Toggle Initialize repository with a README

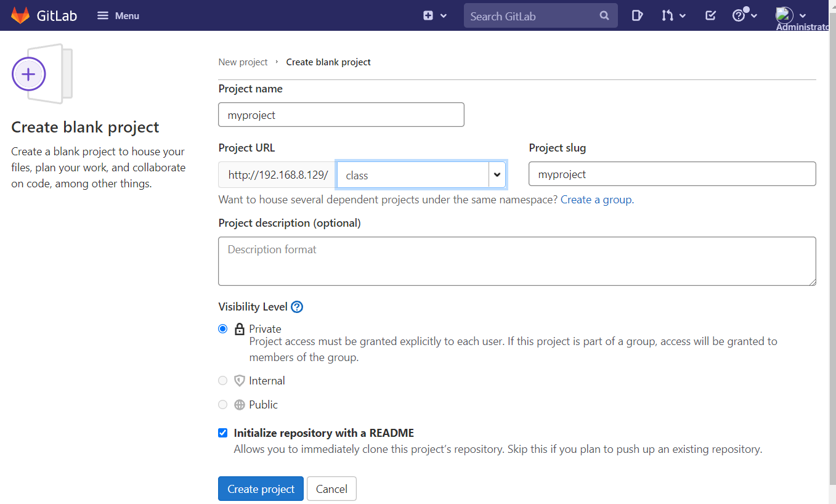point(223,433)
